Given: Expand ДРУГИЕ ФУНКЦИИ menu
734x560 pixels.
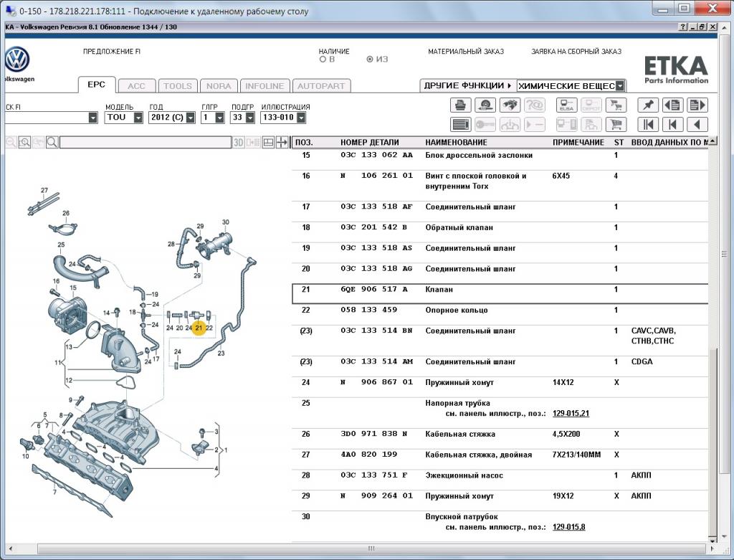Looking at the screenshot, I should click(x=467, y=86).
